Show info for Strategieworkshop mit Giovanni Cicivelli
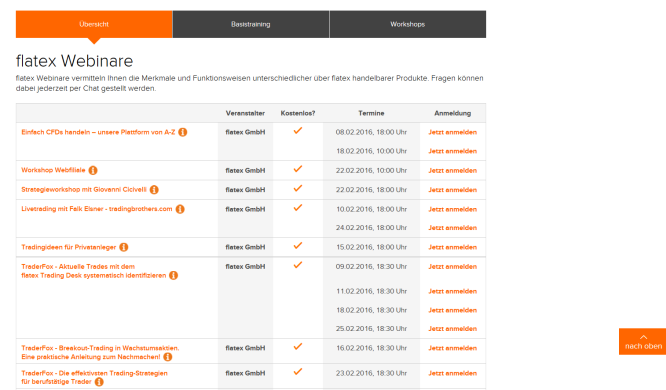 (x=154, y=189)
